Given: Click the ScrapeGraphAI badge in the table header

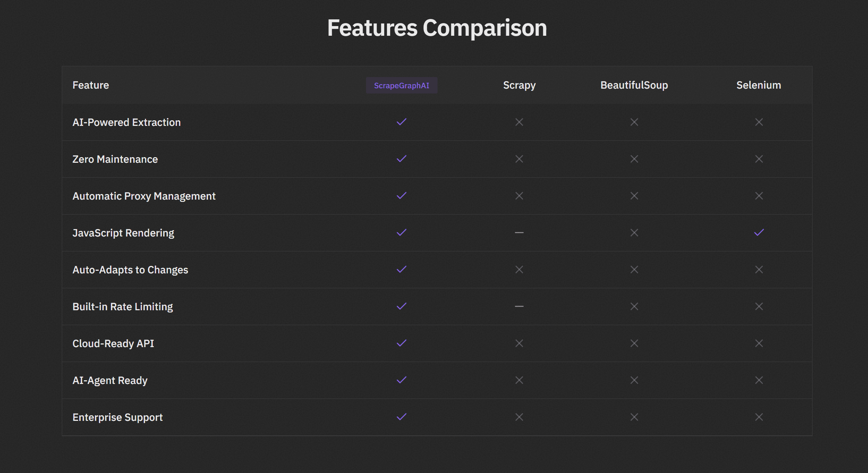Looking at the screenshot, I should point(401,85).
